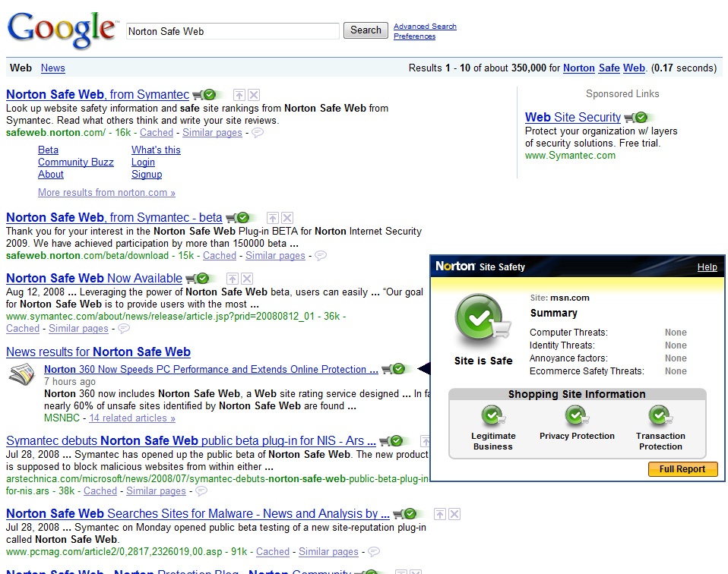Viewport: 728px width, 574px height.
Task: Click comment bubble icon under safeweb.norton.com/ result
Action: pos(258,133)
